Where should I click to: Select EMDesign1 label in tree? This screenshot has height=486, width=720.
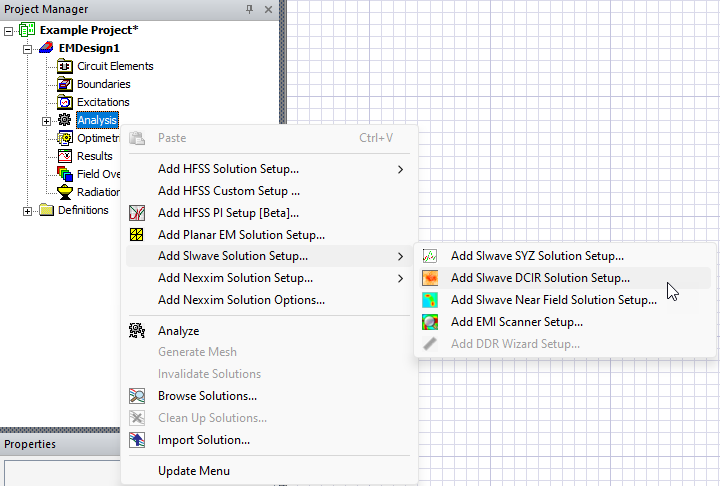(x=89, y=48)
